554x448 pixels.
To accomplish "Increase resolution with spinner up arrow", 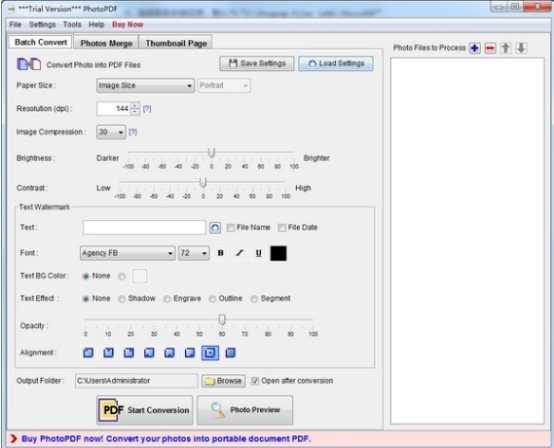I will (x=135, y=106).
